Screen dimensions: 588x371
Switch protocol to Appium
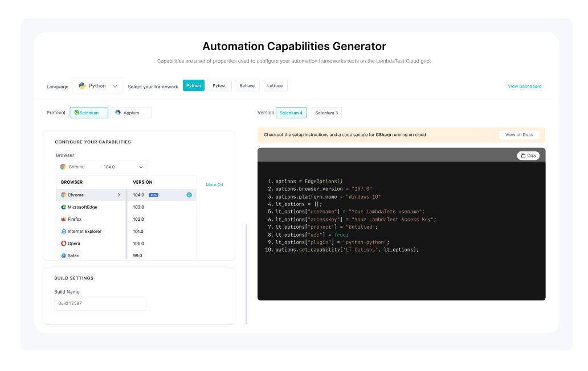(x=131, y=112)
